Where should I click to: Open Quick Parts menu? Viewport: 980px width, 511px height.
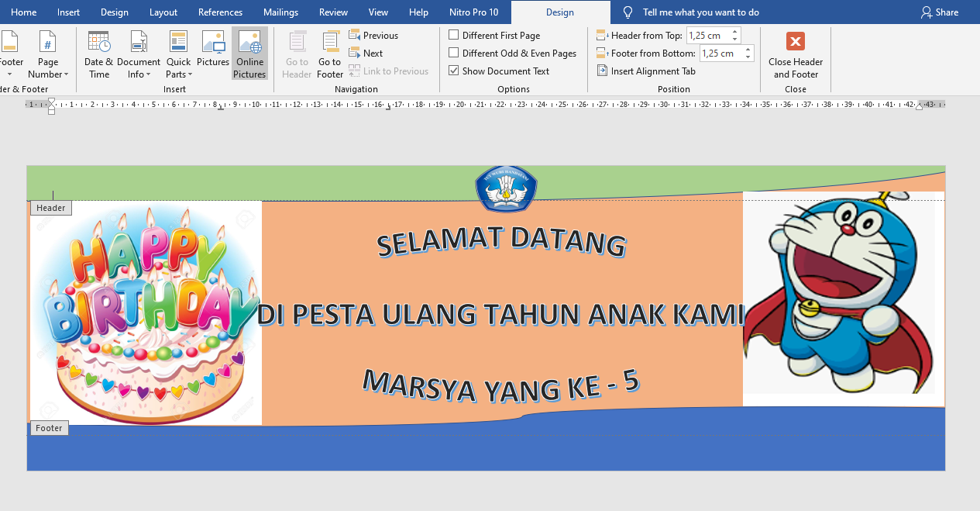coord(179,54)
